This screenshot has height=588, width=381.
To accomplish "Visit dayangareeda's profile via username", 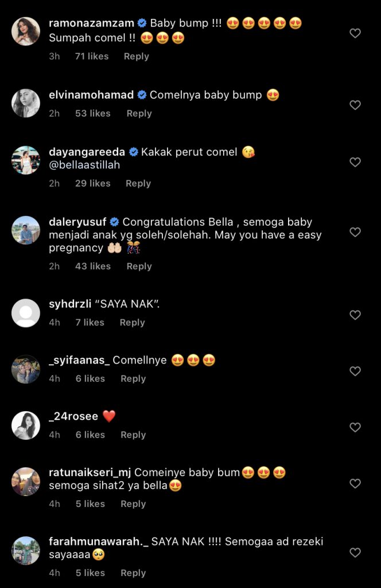I will [87, 152].
